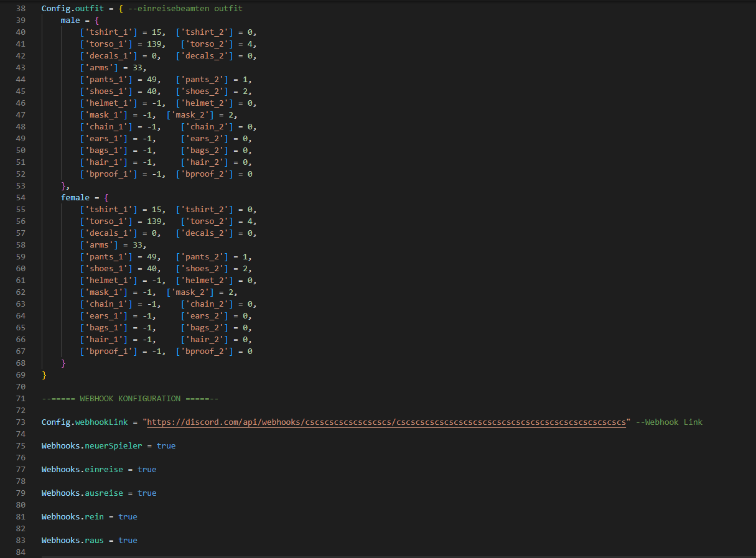Click the true value of Webhooks.einreise
The width and height of the screenshot is (756, 558).
pos(147,470)
